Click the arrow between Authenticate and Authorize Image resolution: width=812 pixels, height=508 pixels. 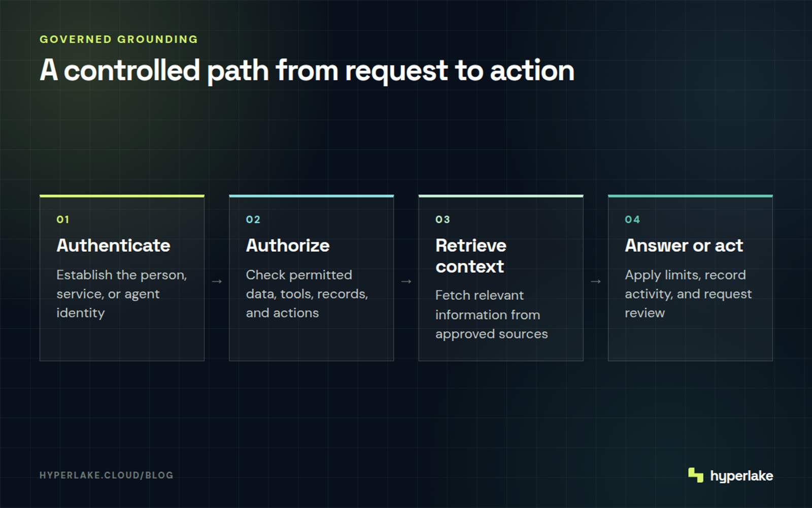tap(217, 281)
